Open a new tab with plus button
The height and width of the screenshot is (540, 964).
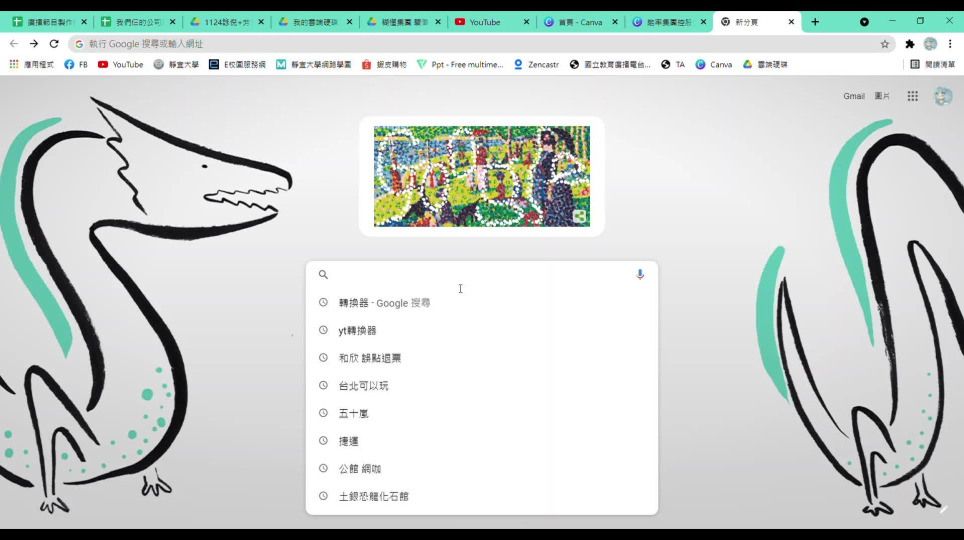(x=815, y=22)
